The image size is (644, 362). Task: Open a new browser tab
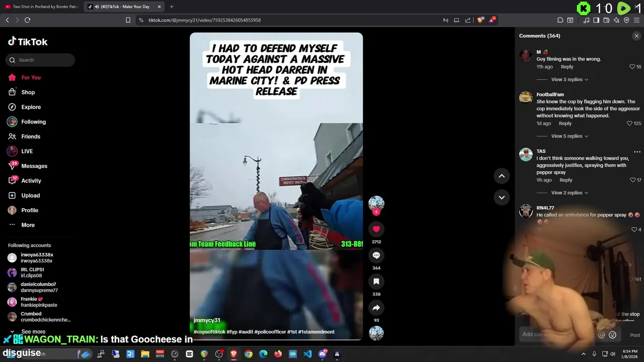click(x=172, y=7)
